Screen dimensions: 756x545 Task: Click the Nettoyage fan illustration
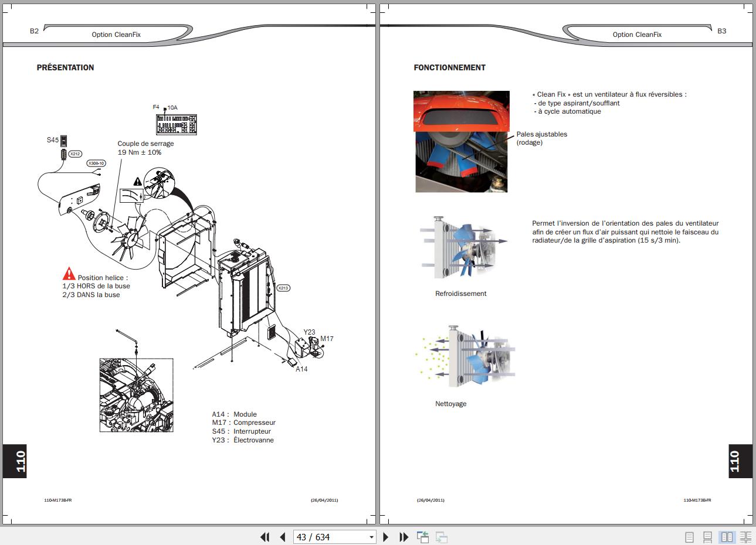tap(466, 357)
